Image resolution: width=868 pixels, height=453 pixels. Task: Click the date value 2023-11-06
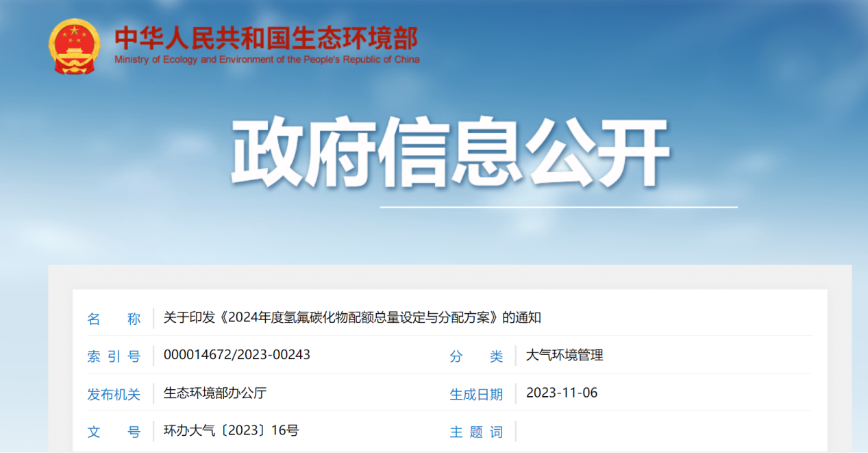coord(562,393)
